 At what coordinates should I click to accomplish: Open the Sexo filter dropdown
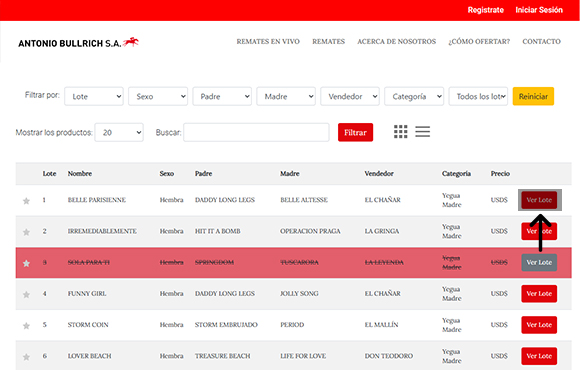pos(158,96)
